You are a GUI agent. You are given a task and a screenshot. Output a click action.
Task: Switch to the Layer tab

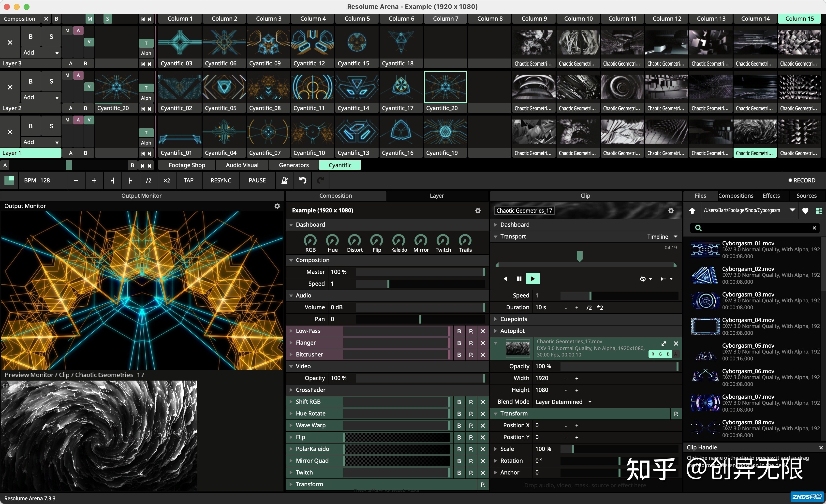click(437, 196)
